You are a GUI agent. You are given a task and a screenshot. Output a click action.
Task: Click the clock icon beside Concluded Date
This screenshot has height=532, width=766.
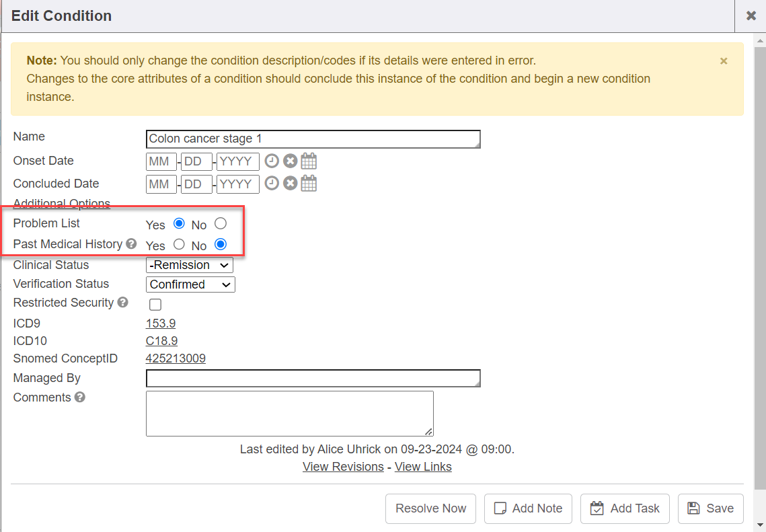pyautogui.click(x=271, y=184)
